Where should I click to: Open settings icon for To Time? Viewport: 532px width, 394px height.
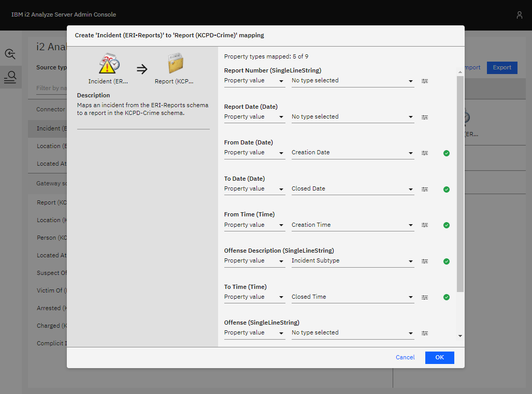[425, 298]
